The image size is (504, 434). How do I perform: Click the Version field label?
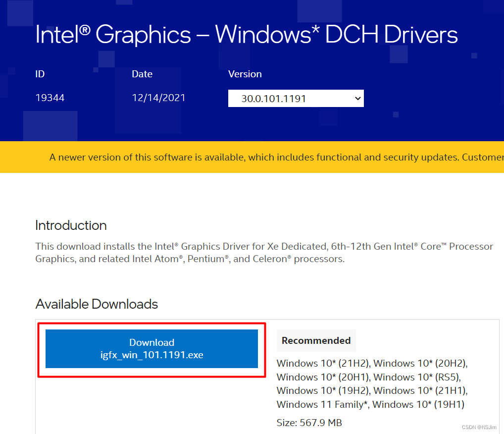[x=245, y=74]
